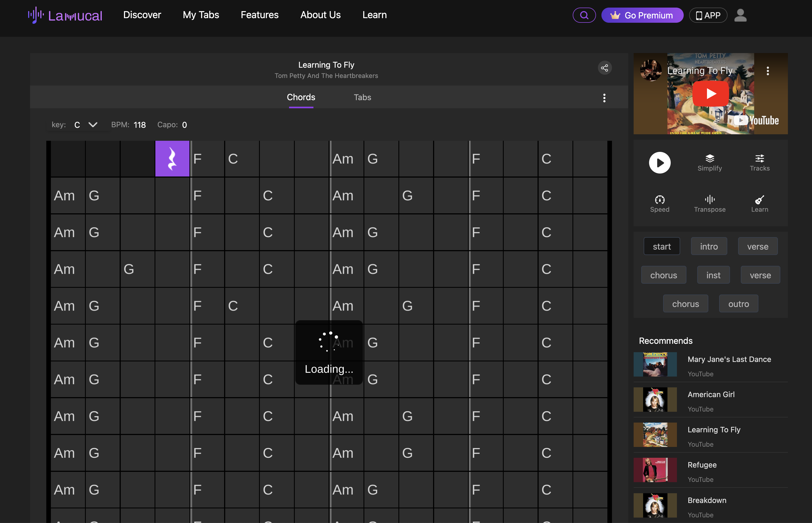Viewport: 812px width, 523px height.
Task: Open the user profile avatar
Action: click(x=740, y=15)
